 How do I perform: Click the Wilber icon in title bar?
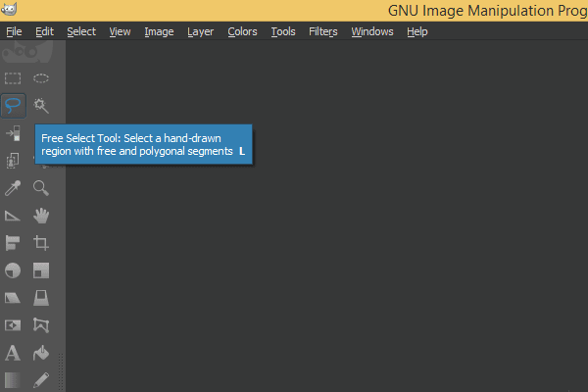coord(9,9)
